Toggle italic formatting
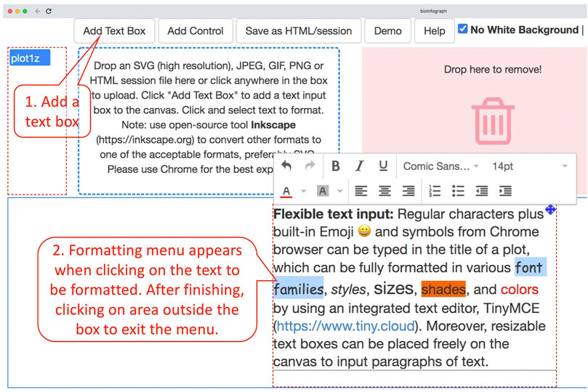 pyautogui.click(x=359, y=166)
